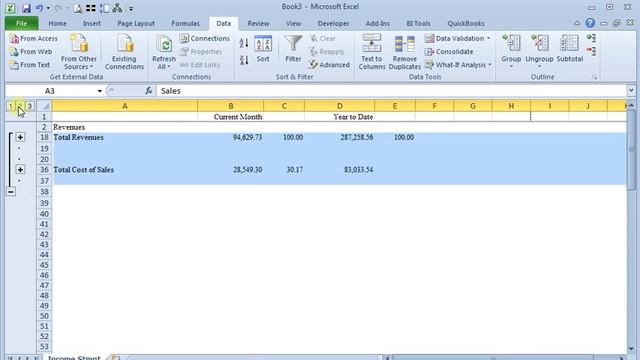Switch to the Review tab
Viewport: 640px width, 360px height.
point(258,23)
